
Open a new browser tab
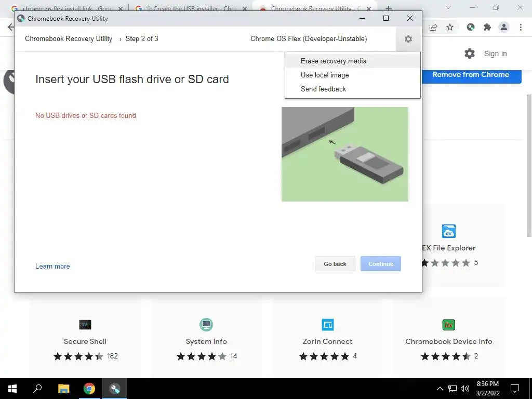pyautogui.click(x=389, y=8)
